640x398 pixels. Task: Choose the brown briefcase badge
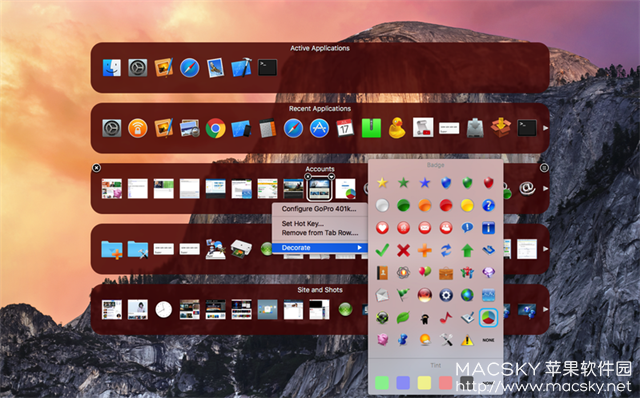(x=446, y=273)
